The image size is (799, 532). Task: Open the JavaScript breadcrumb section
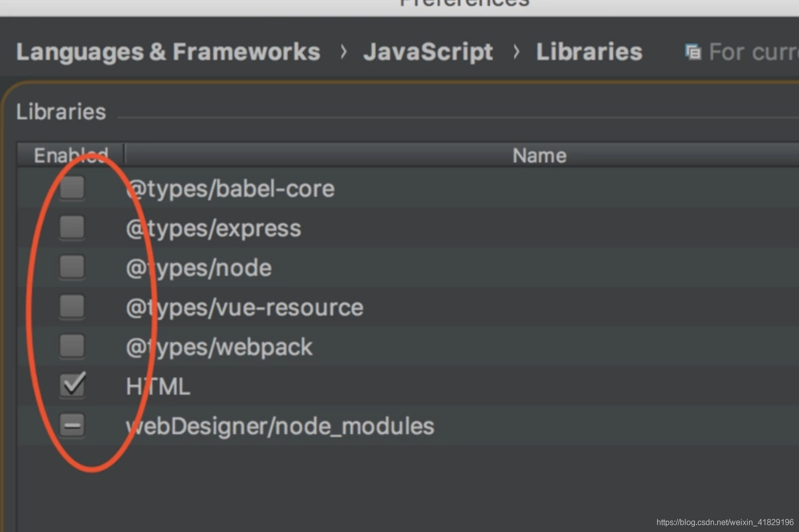click(x=428, y=52)
